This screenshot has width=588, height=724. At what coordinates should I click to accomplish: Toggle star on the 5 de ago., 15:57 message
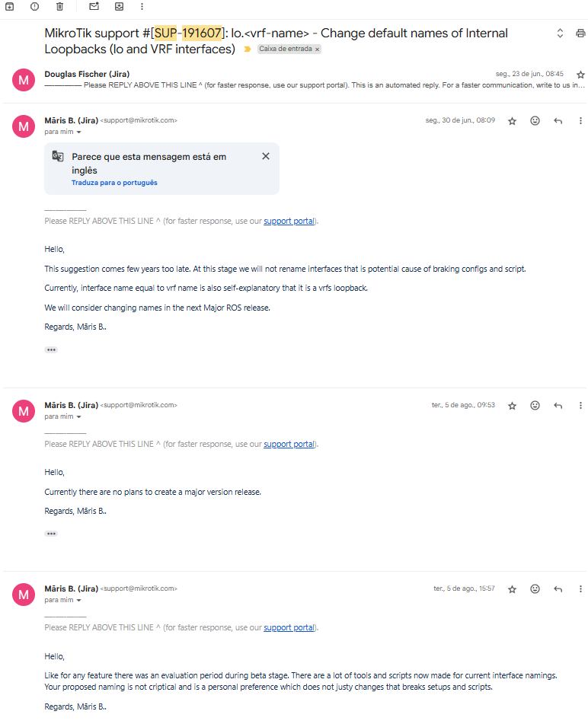pos(512,589)
